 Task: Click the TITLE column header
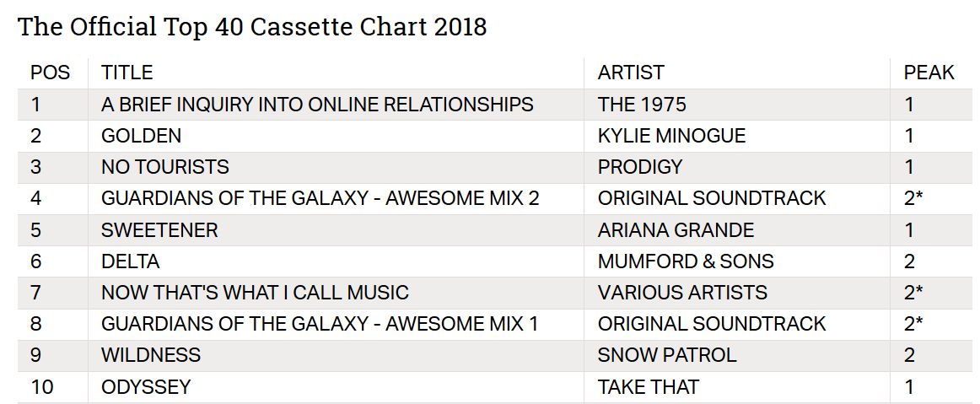[127, 73]
